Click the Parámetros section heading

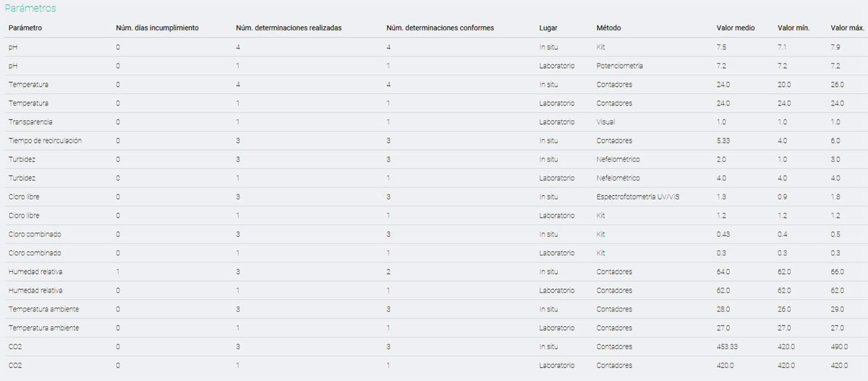(x=30, y=8)
